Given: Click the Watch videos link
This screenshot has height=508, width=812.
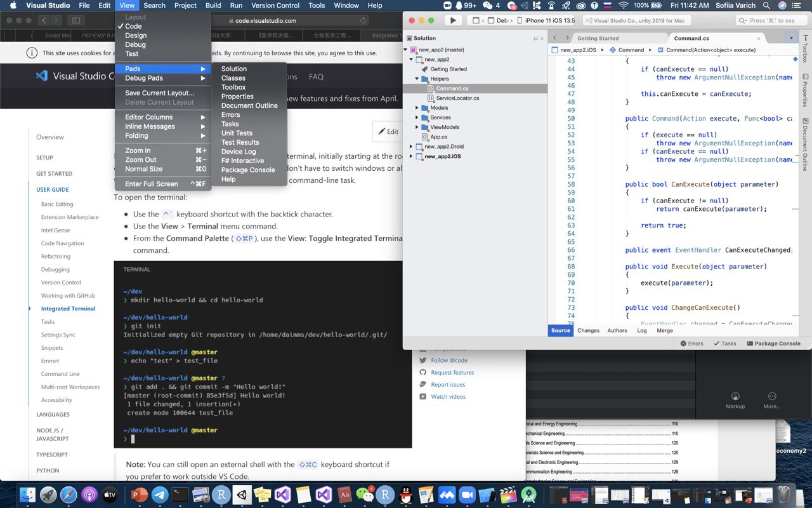Looking at the screenshot, I should [448, 396].
